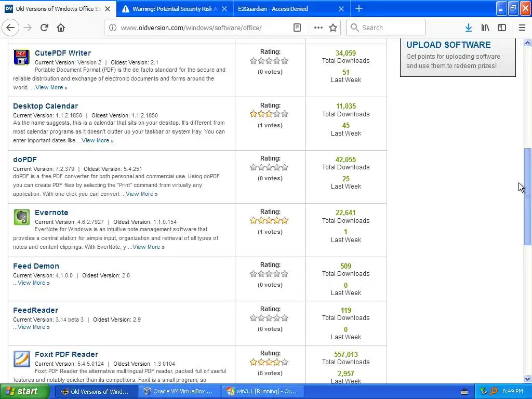Open a new tab with plus
This screenshot has width=532, height=399.
358,9
